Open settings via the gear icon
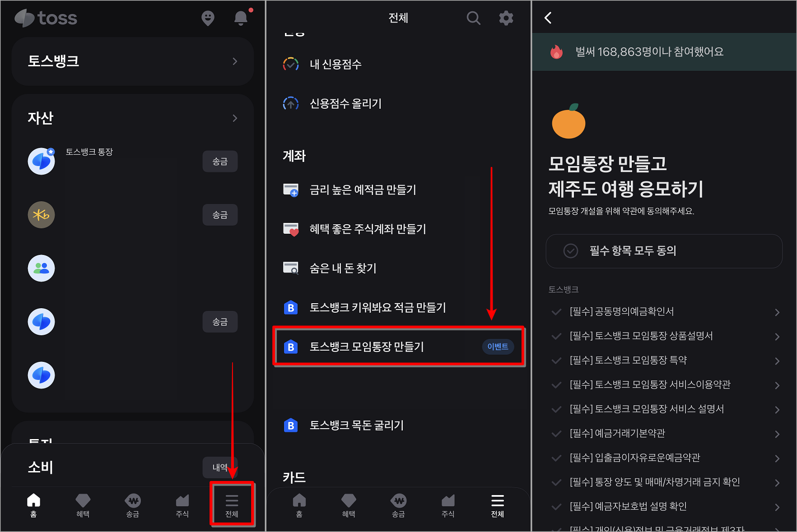 tap(506, 18)
